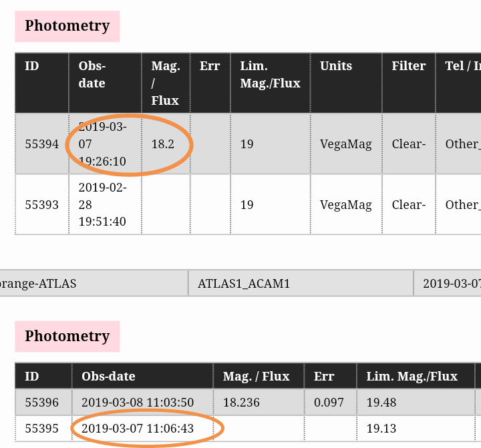Click the orange-ATLAS cell
This screenshot has width=481, height=448.
coord(39,284)
